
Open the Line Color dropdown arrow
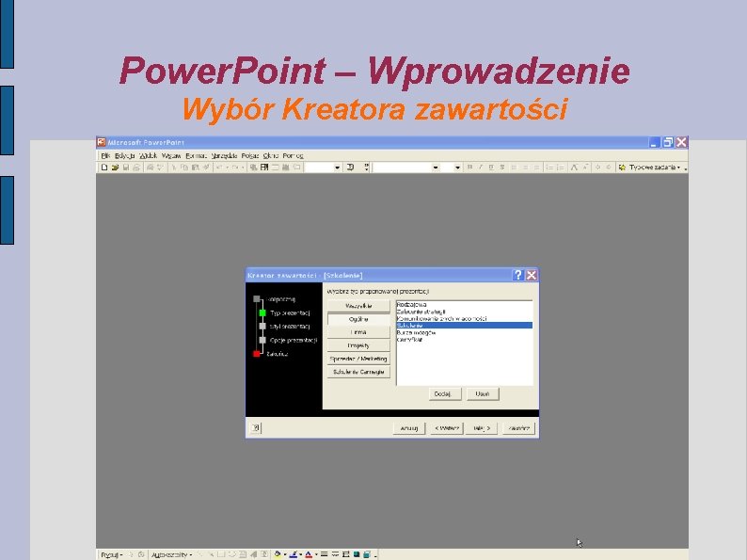(301, 554)
